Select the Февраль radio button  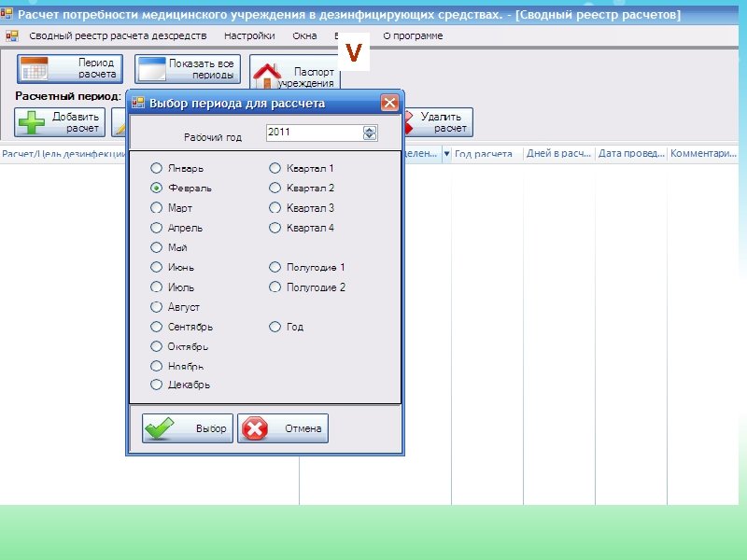pyautogui.click(x=156, y=189)
